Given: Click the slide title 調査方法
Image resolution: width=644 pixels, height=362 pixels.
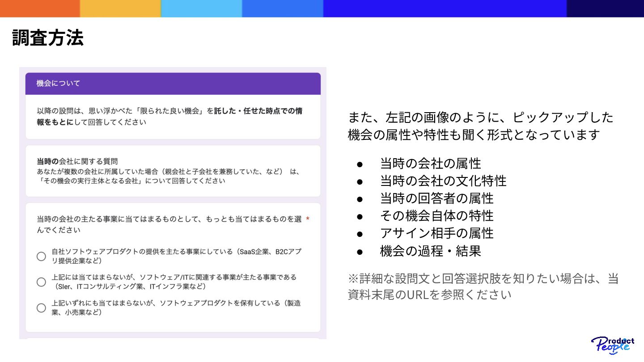Looking at the screenshot, I should pos(48,38).
